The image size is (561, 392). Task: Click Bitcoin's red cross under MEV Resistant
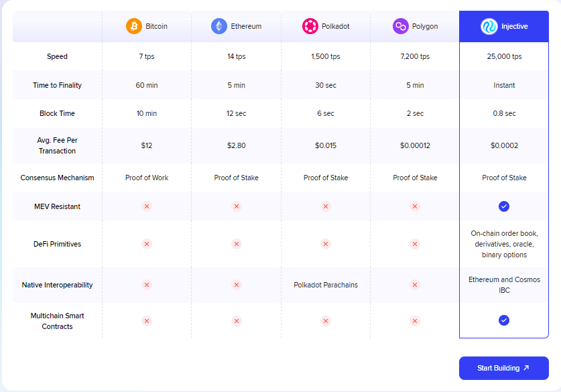(146, 206)
